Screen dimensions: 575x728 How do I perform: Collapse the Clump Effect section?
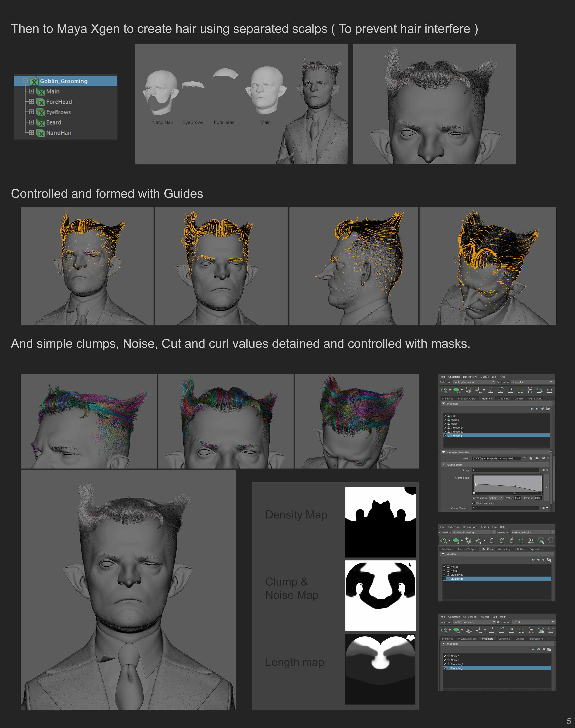pyautogui.click(x=444, y=464)
